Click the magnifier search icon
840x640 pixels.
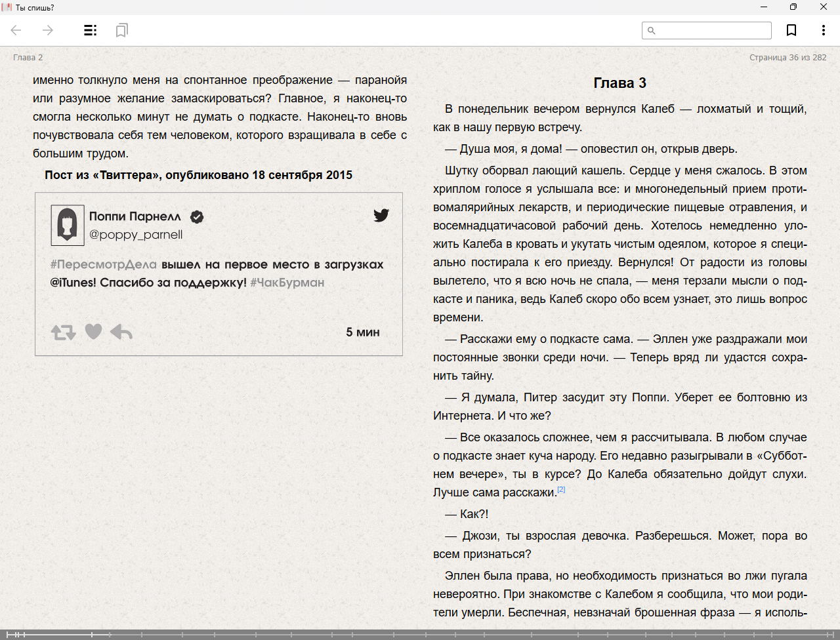pyautogui.click(x=652, y=30)
